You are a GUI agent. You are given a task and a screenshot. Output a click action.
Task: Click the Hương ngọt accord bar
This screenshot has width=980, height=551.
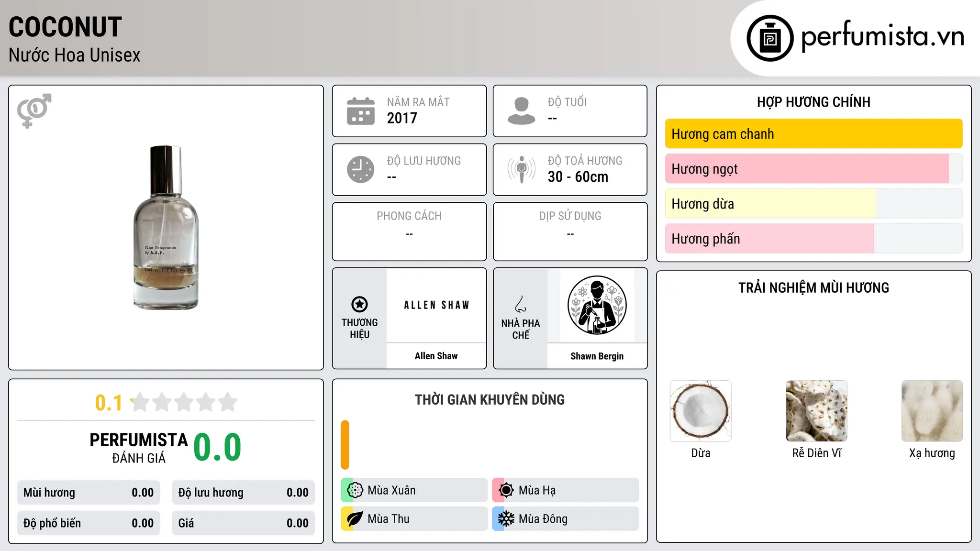813,169
